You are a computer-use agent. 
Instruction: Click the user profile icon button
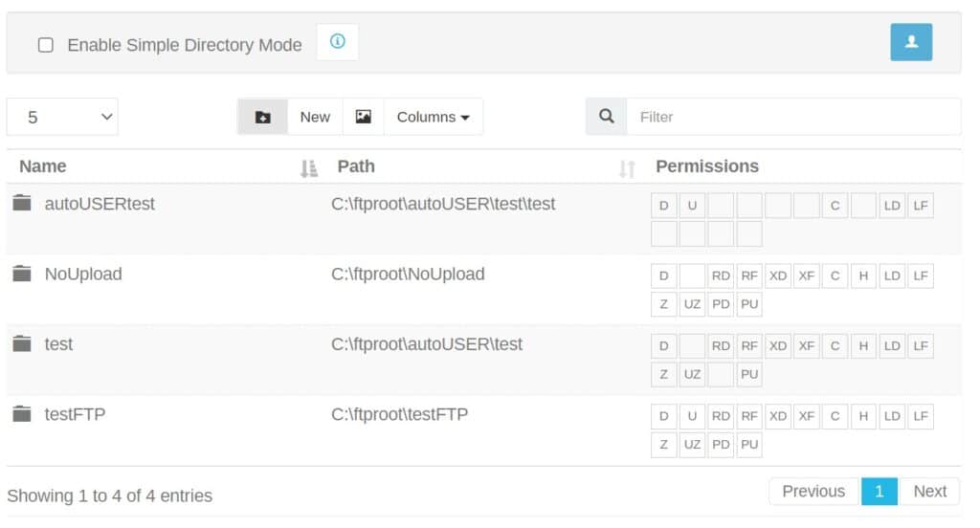(911, 42)
